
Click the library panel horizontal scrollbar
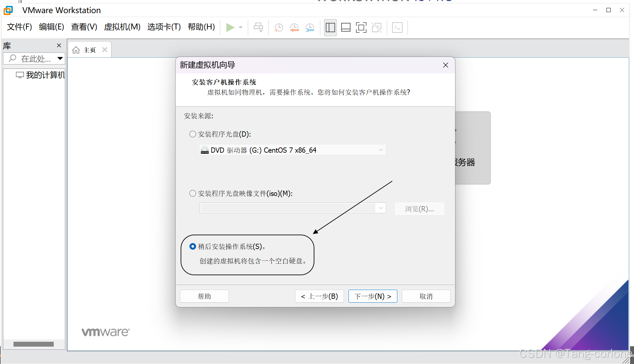coord(33,344)
